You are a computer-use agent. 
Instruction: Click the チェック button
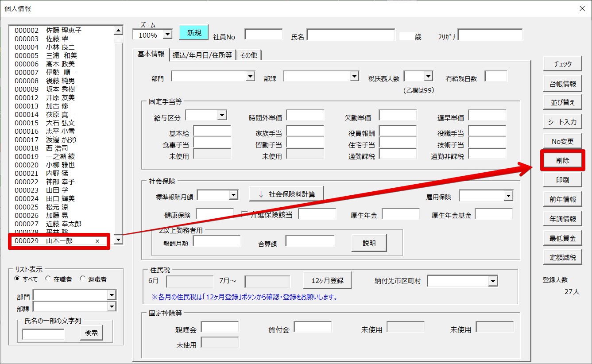click(x=563, y=64)
